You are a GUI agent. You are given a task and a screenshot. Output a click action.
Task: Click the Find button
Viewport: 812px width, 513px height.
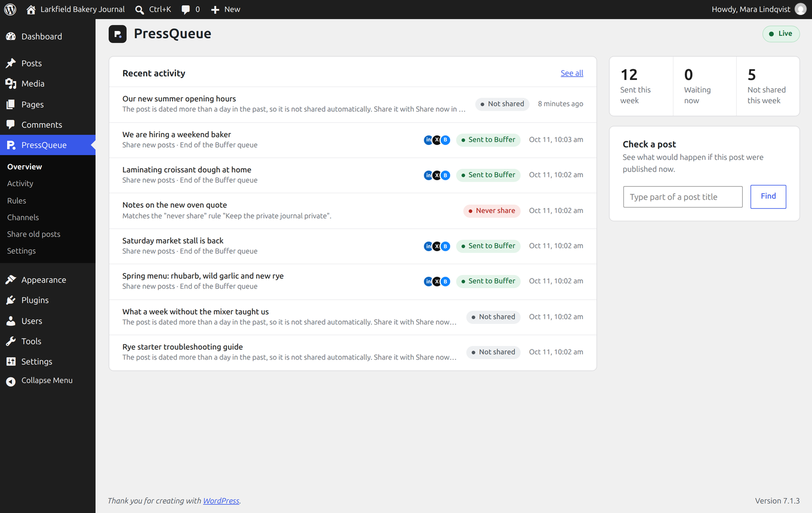click(768, 196)
